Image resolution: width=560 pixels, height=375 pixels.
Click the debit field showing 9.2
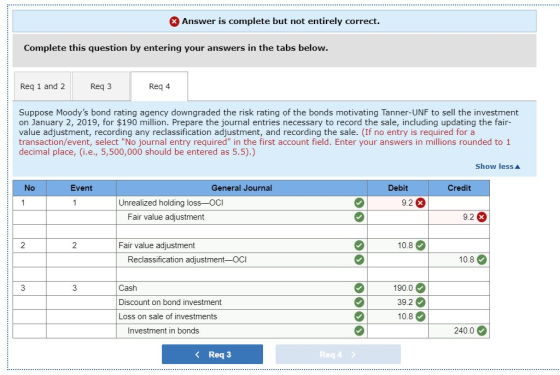pyautogui.click(x=398, y=203)
